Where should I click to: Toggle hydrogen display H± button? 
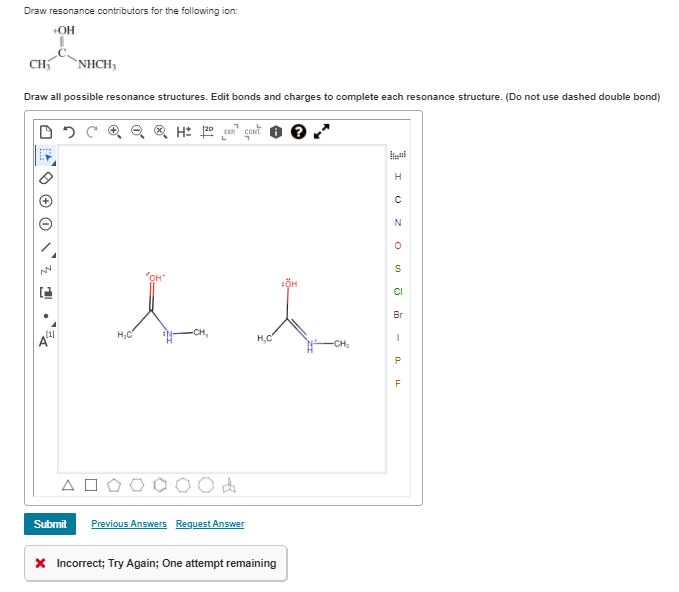click(184, 132)
